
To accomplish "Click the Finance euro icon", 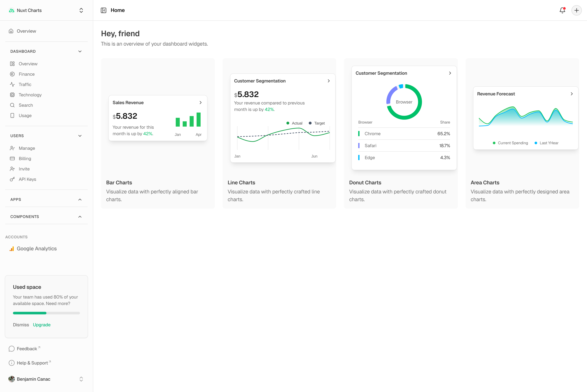I will click(x=12, y=74).
